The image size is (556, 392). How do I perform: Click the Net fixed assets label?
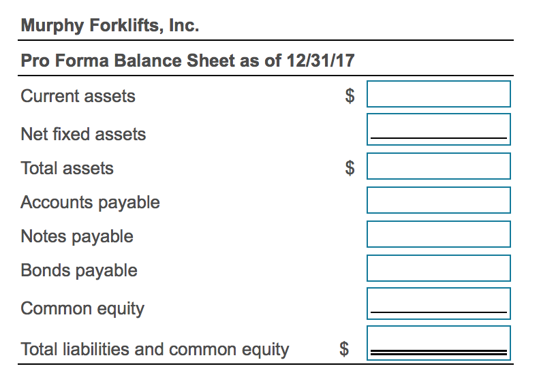point(83,134)
